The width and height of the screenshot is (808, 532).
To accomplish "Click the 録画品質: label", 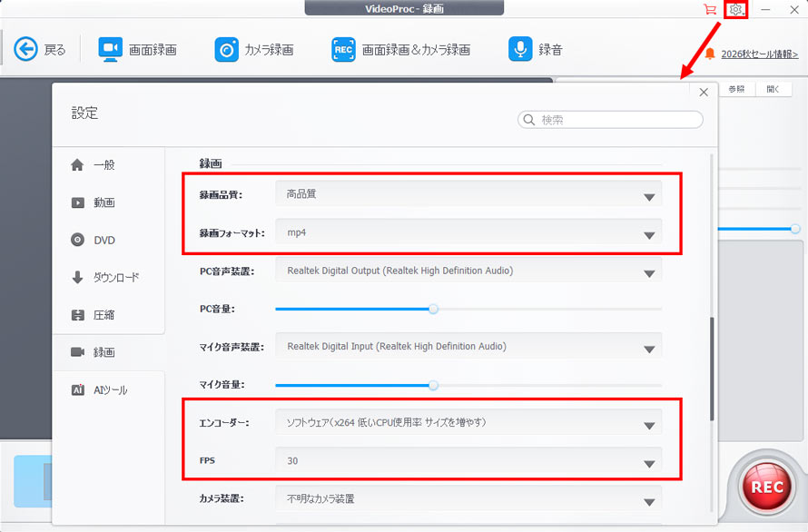I will (221, 195).
